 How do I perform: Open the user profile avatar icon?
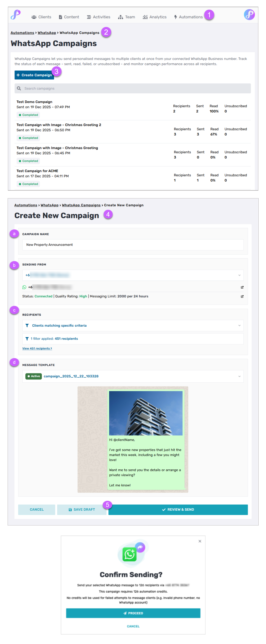click(x=249, y=15)
